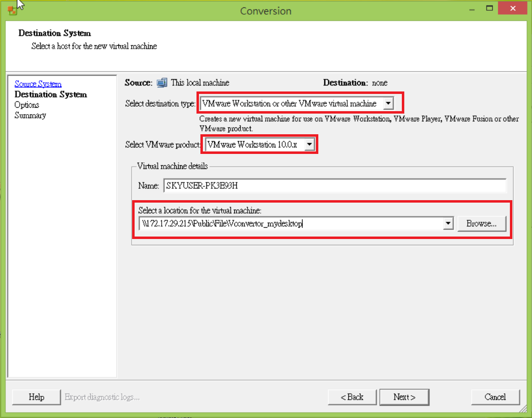The width and height of the screenshot is (532, 418).
Task: Proceed with the Next button
Action: click(404, 397)
